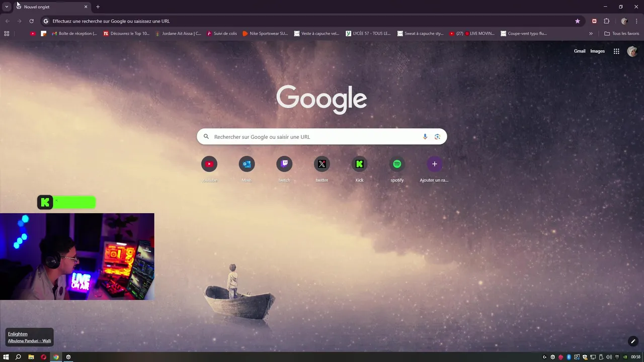The height and width of the screenshot is (362, 644).
Task: Click the webcam video overlay
Action: pos(77,256)
